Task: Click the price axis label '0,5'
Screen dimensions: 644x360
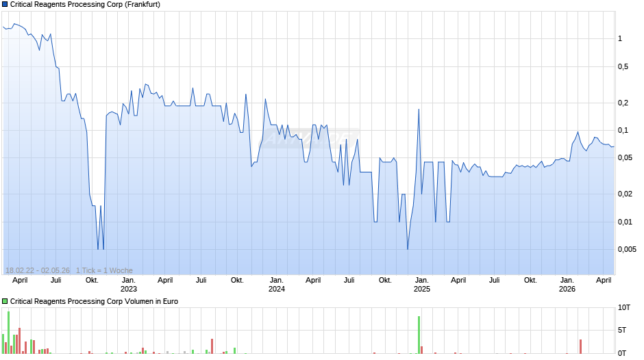Action: click(x=623, y=66)
